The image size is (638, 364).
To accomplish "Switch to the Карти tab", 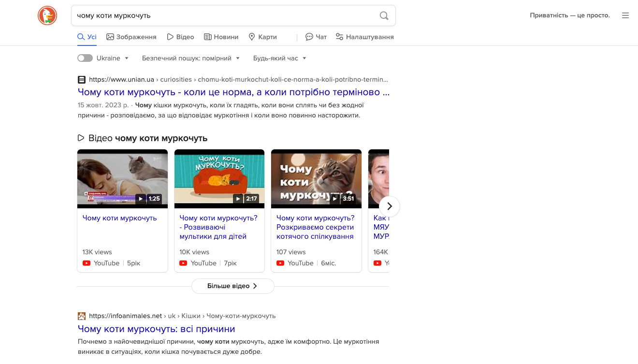I will (x=262, y=37).
